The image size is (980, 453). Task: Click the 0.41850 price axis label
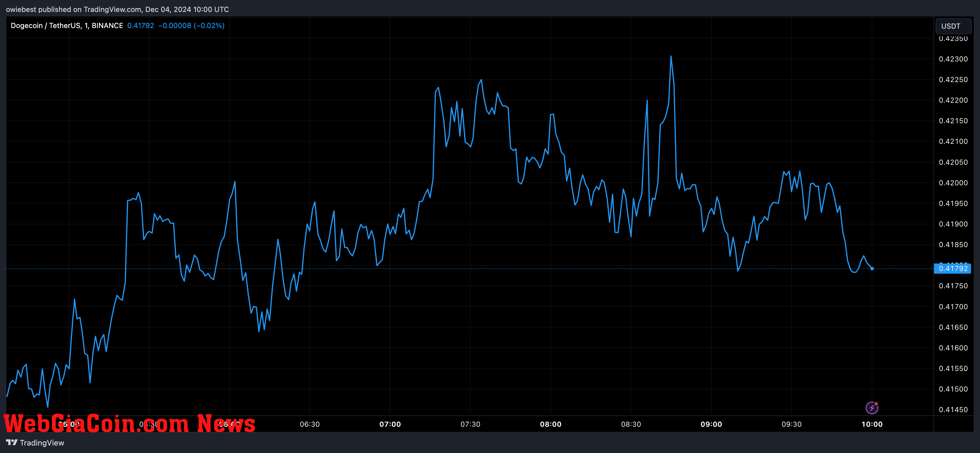pyautogui.click(x=953, y=244)
